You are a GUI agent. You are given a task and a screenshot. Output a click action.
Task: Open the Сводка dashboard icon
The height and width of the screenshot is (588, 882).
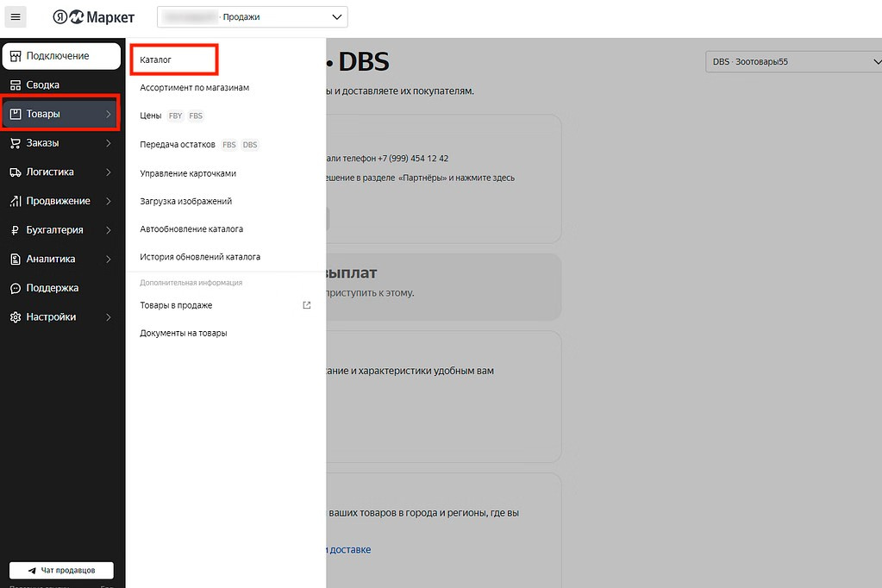(16, 85)
